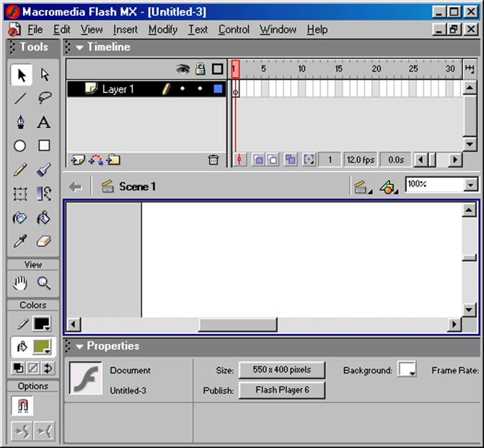Open the Window menu

click(x=278, y=30)
